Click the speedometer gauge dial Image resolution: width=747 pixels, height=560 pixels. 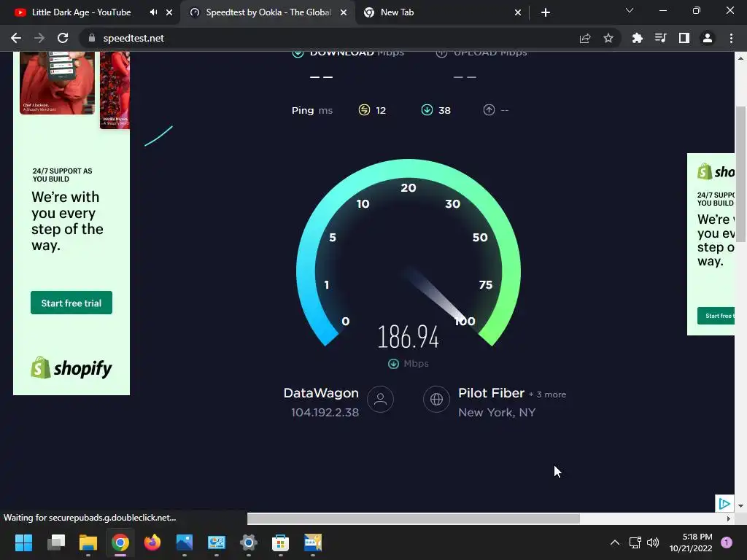[409, 252]
